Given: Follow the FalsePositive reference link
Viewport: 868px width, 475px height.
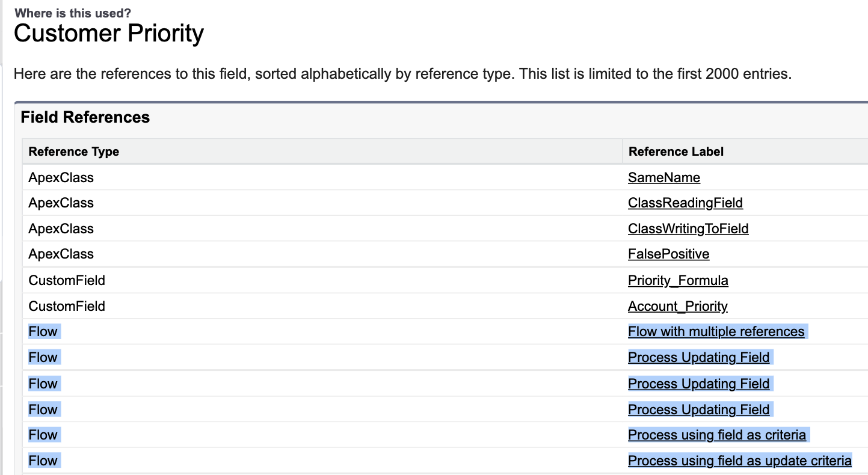Looking at the screenshot, I should click(668, 254).
